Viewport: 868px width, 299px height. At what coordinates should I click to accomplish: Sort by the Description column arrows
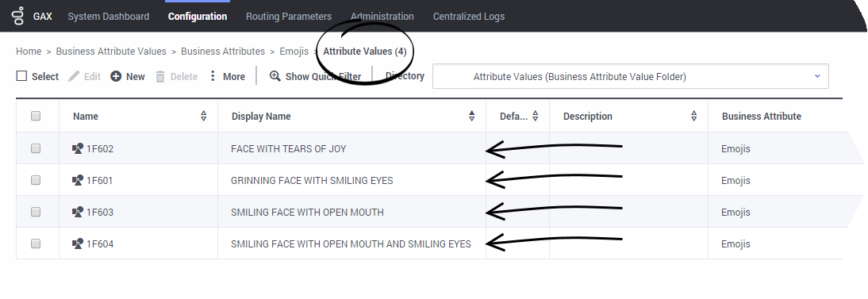693,116
